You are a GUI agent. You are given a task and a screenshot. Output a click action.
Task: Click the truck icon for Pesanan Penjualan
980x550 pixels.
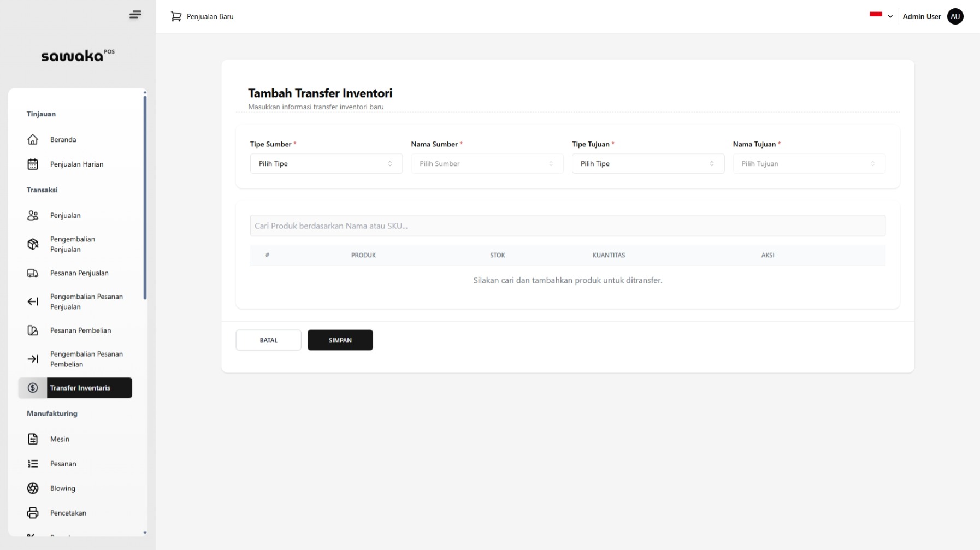point(33,273)
